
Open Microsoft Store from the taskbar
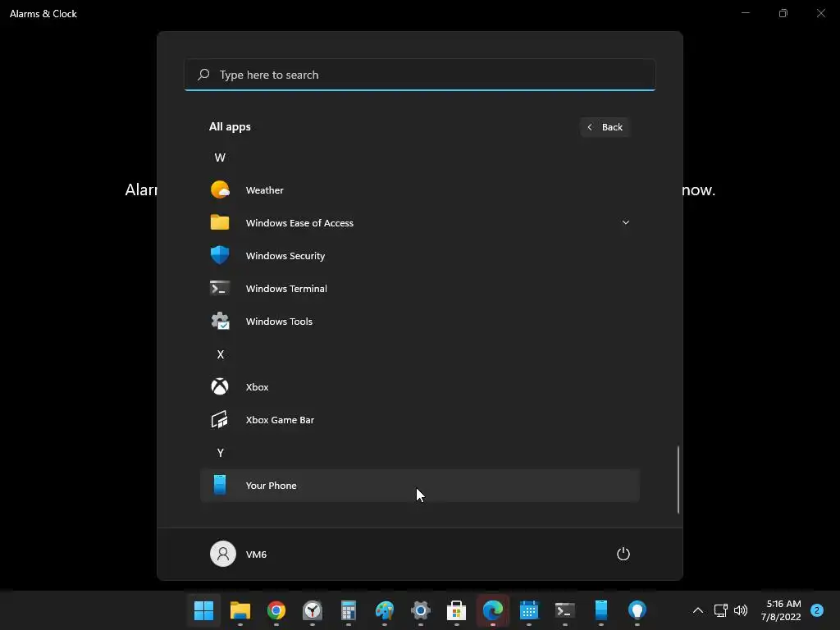[456, 610]
